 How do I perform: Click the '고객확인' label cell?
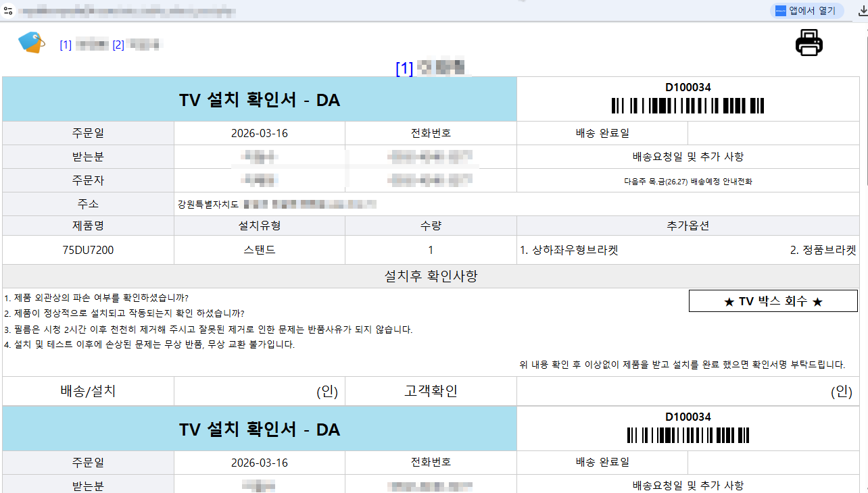[x=431, y=391]
